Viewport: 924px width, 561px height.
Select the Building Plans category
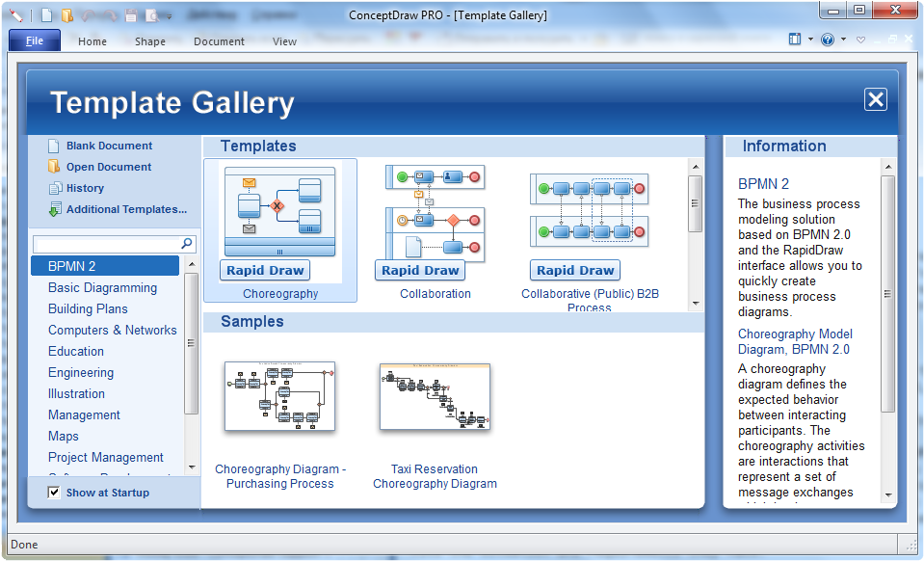click(88, 308)
